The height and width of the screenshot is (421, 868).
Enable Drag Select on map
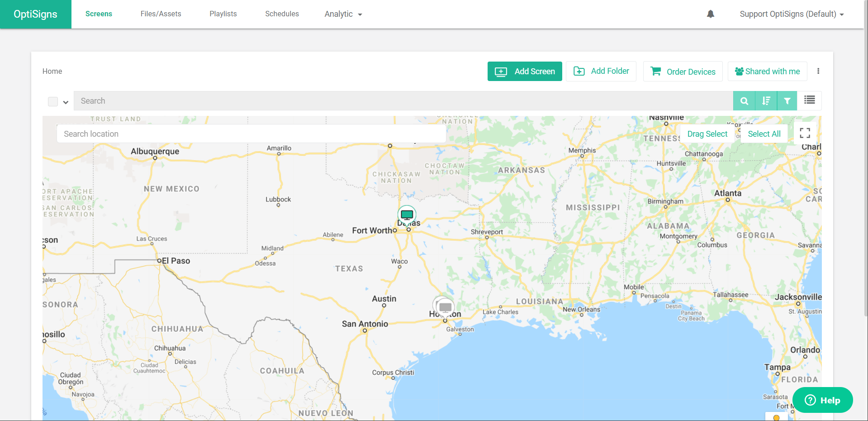[707, 134]
